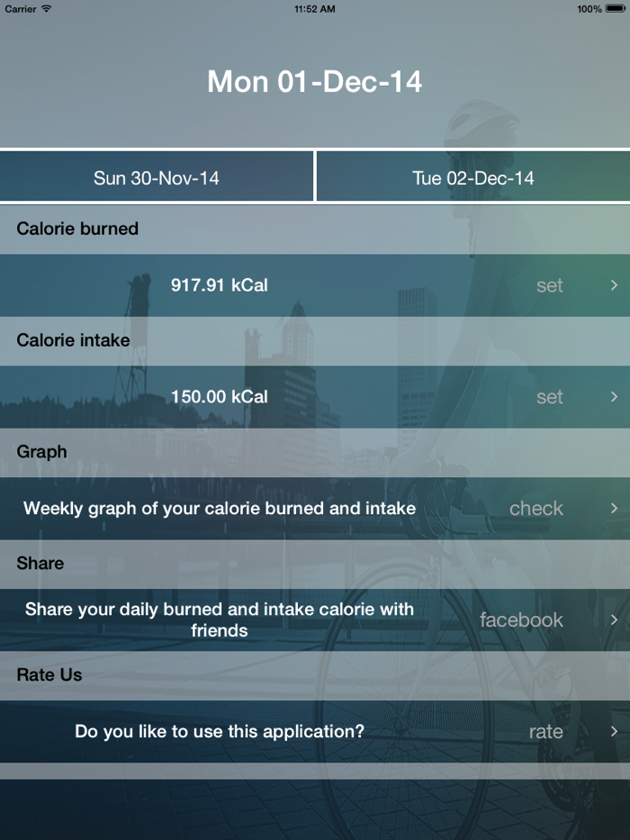Viewport: 630px width, 840px height.
Task: Set the calorie intake amount
Action: [550, 397]
